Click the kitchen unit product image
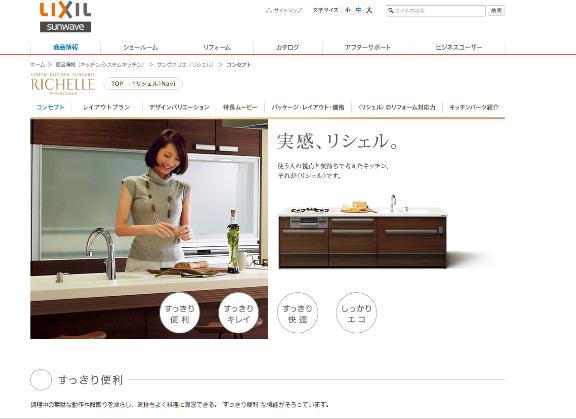 pyautogui.click(x=363, y=231)
